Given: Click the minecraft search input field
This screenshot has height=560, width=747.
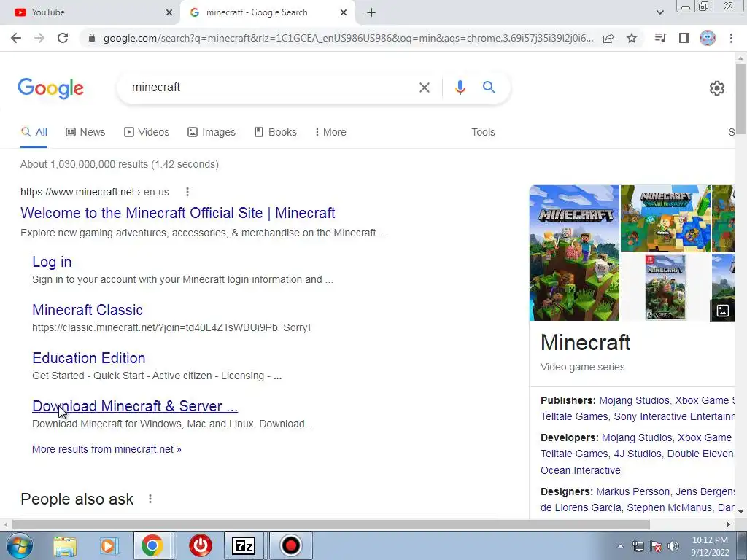Looking at the screenshot, I should coord(271,87).
